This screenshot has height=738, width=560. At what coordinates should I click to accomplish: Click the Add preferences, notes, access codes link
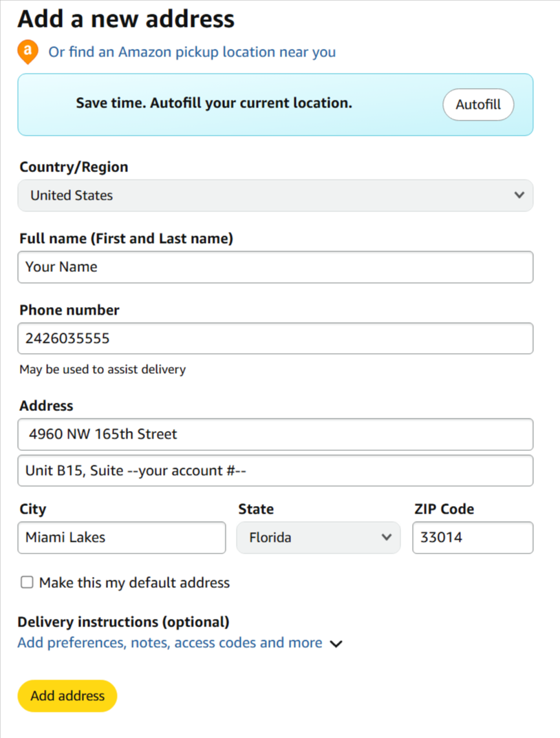point(170,643)
